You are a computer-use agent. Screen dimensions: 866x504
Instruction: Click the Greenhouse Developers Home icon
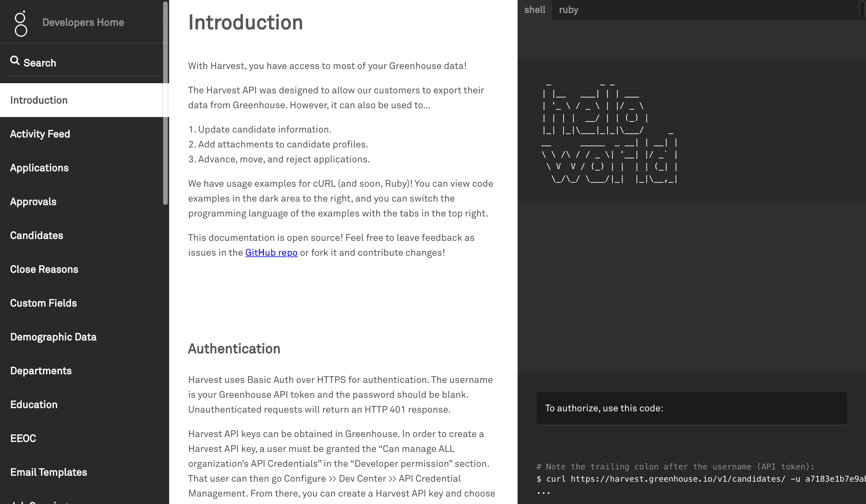click(x=20, y=23)
